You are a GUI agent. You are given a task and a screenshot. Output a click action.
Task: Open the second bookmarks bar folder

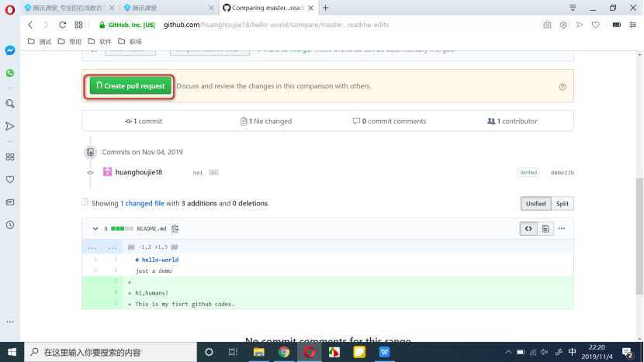[69, 41]
